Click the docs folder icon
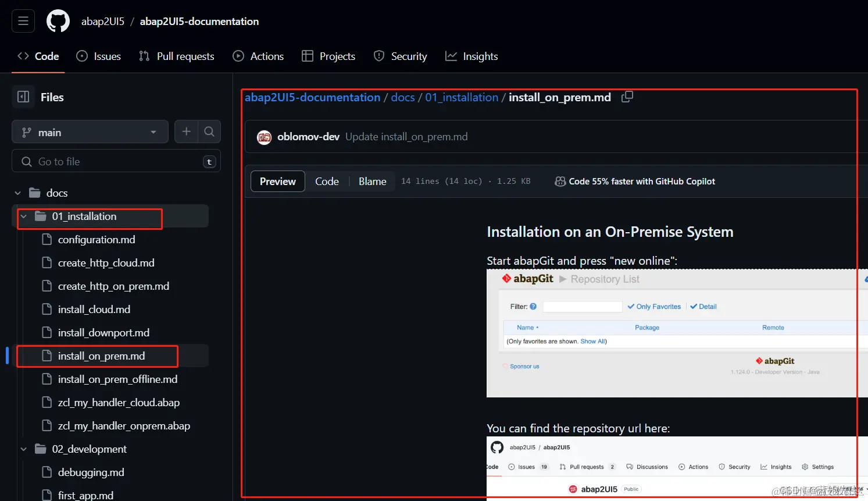The image size is (868, 501). click(x=35, y=193)
